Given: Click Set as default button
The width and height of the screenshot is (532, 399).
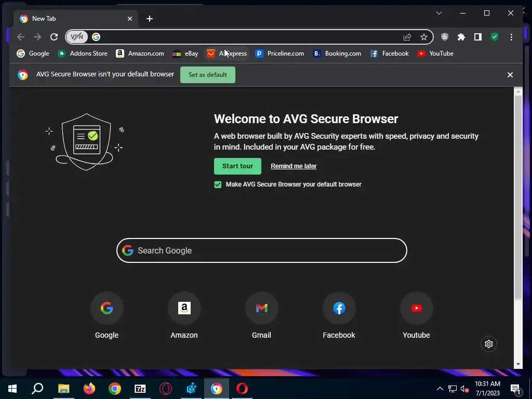Looking at the screenshot, I should click(208, 75).
